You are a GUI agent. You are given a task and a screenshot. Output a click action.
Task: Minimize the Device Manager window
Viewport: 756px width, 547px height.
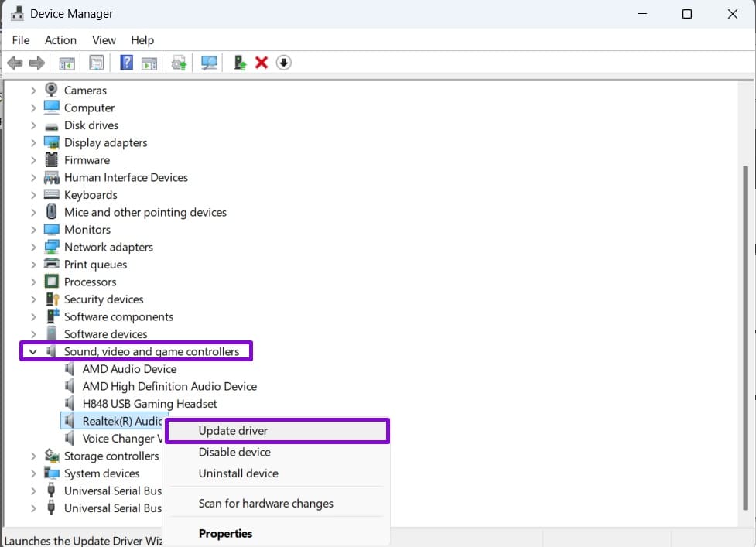(641, 14)
